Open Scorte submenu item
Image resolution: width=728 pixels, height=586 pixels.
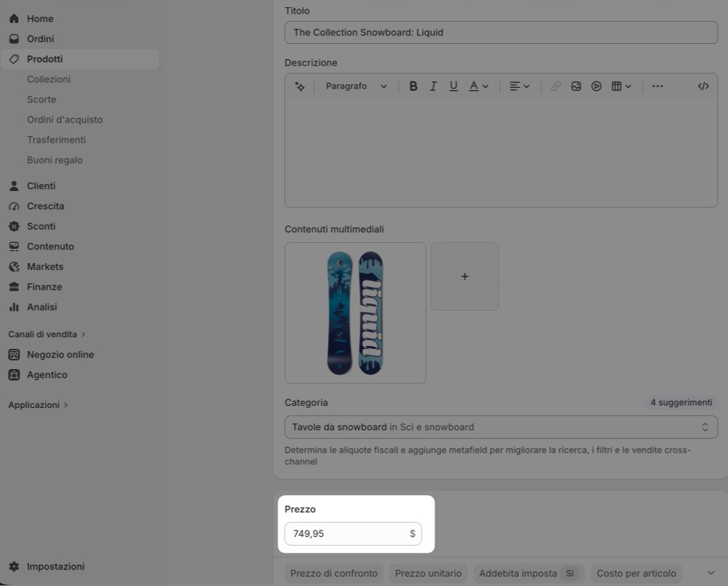tap(41, 99)
